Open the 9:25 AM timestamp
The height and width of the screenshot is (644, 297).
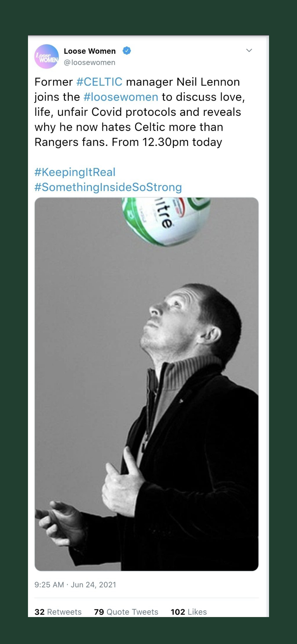point(49,585)
